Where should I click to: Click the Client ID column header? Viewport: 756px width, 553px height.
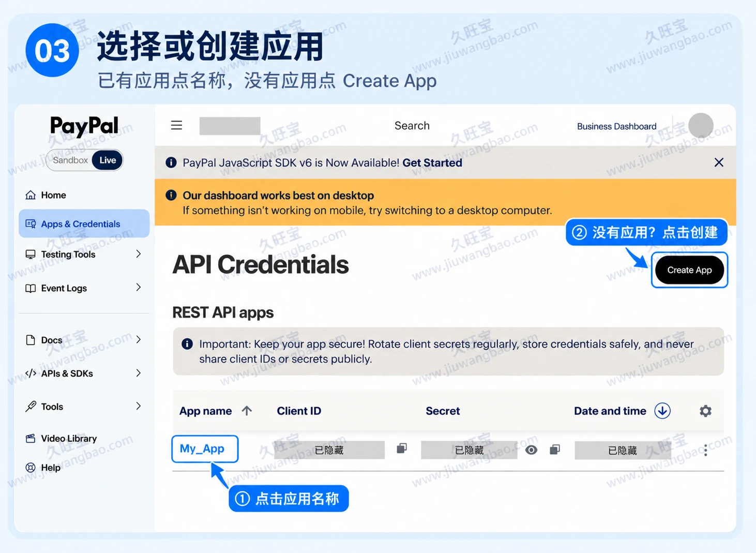pyautogui.click(x=299, y=411)
